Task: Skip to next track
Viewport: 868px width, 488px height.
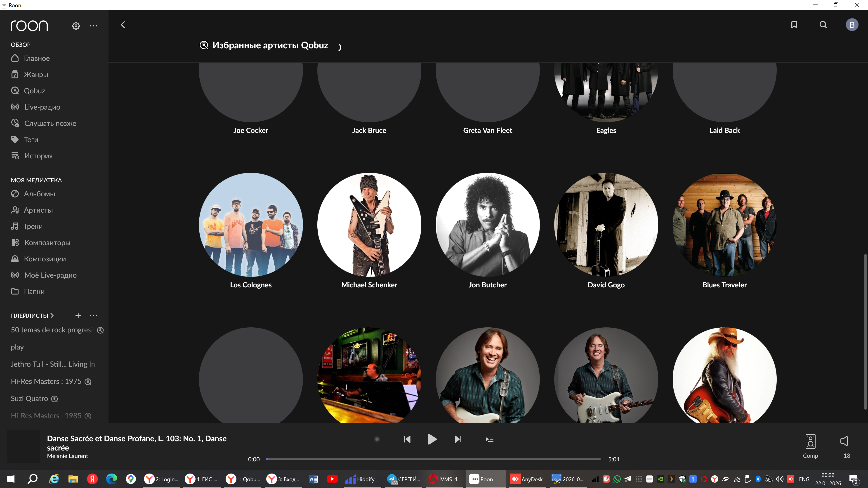Action: click(x=458, y=439)
